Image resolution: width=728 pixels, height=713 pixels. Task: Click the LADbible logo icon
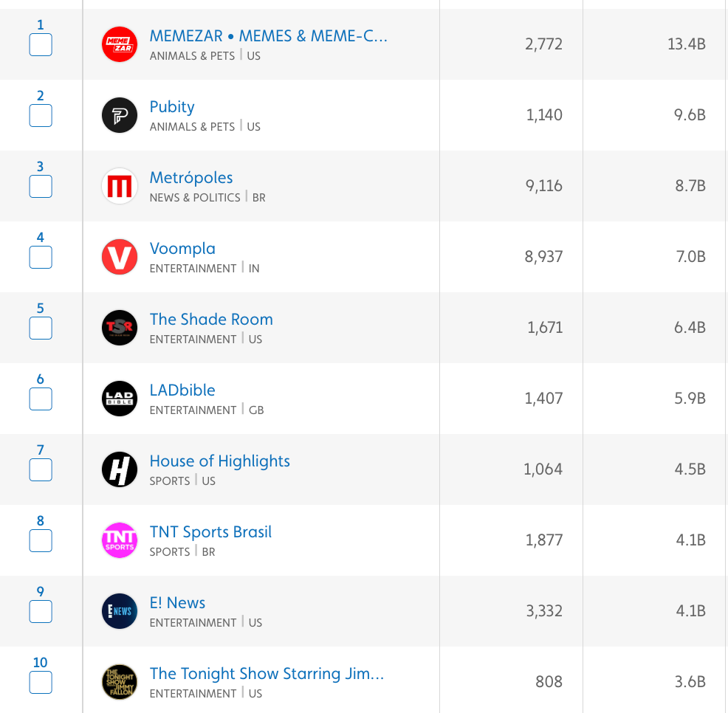tap(120, 399)
